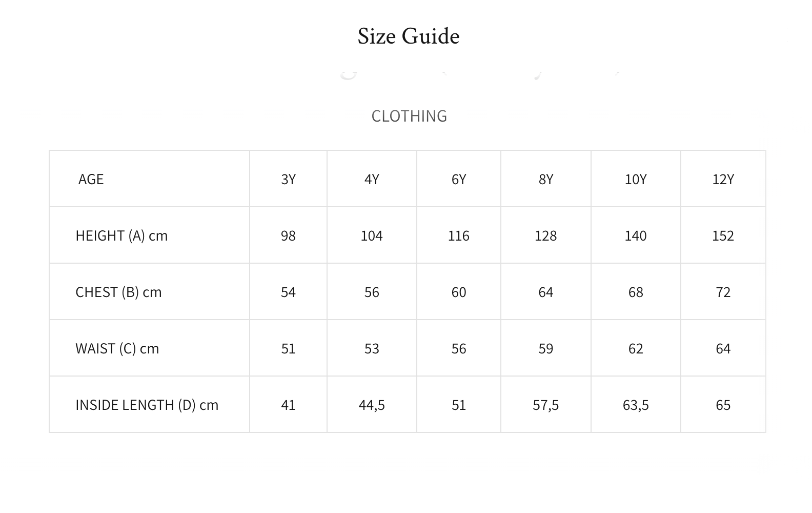Click the 4Y age column header
The height and width of the screenshot is (513, 812).
[x=372, y=179]
